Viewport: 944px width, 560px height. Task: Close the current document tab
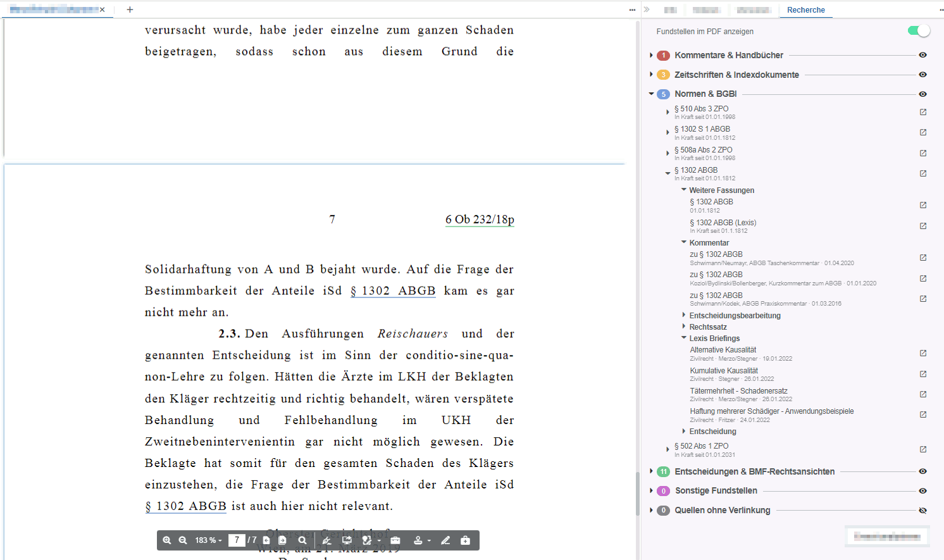[x=102, y=9]
